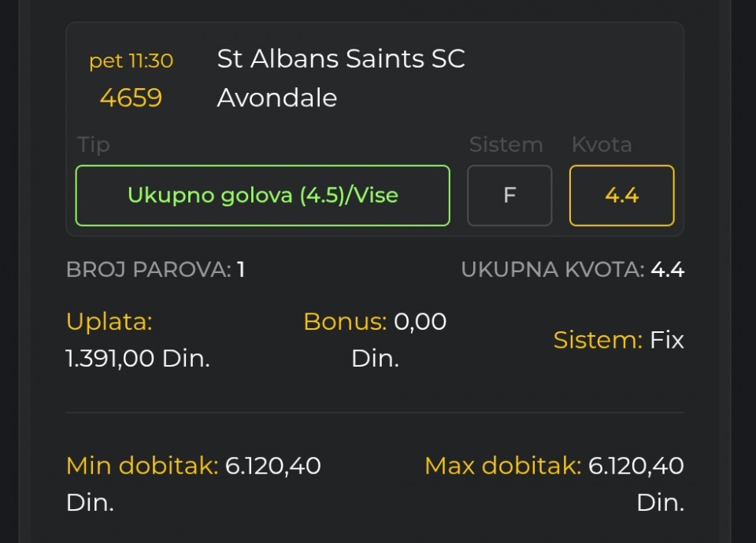
Task: Click the Max dobitak label
Action: click(x=502, y=466)
